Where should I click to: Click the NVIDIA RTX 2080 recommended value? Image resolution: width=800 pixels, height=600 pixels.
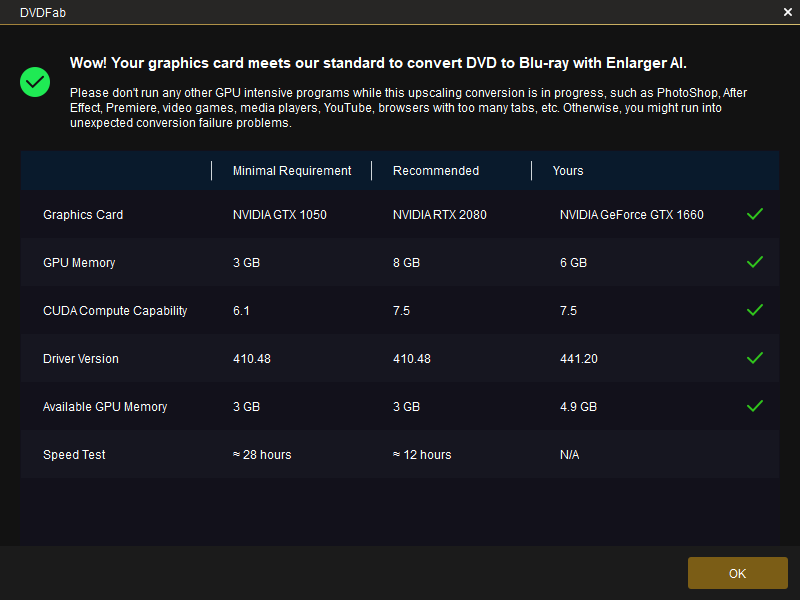pos(440,215)
